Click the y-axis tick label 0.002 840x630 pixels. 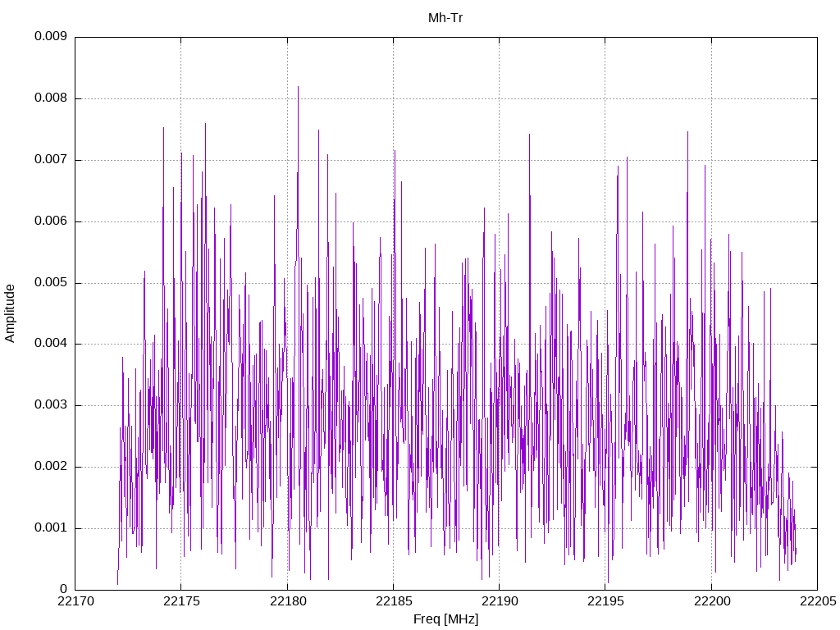(x=51, y=467)
